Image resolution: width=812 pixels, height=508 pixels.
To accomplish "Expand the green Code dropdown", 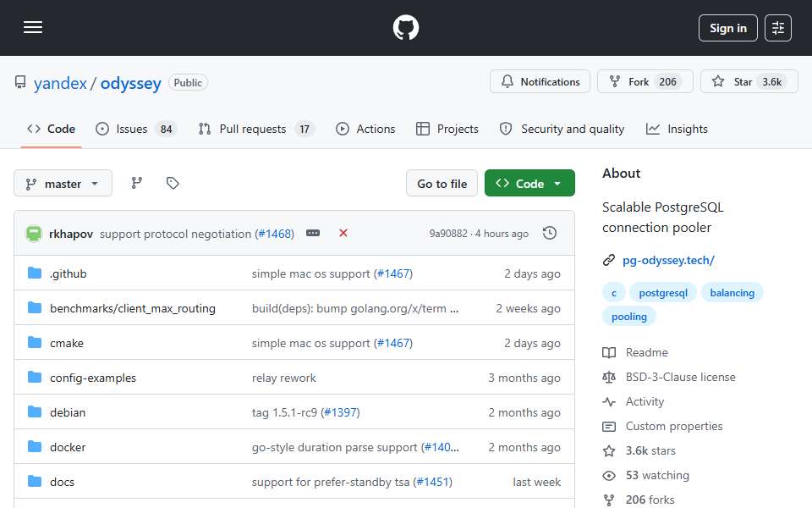I will [x=529, y=184].
